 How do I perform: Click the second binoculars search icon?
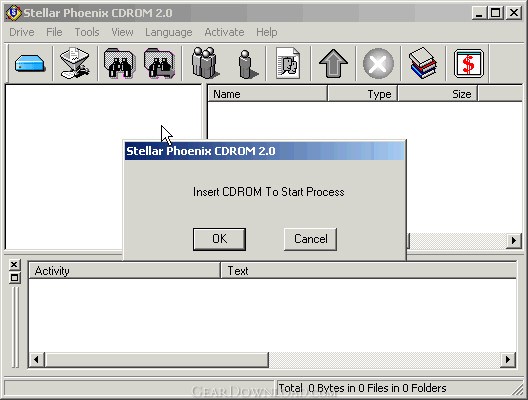tap(159, 63)
